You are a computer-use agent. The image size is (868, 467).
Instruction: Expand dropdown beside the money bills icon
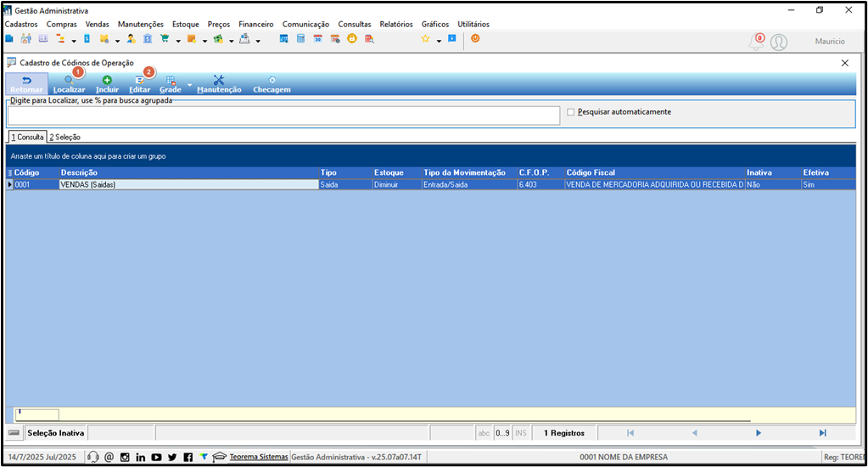[x=232, y=41]
